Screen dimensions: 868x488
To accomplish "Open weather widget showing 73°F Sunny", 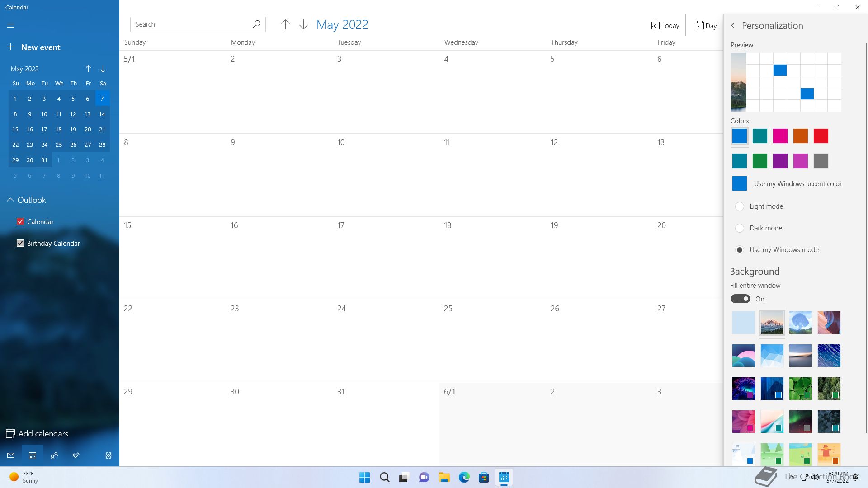I will click(24, 477).
